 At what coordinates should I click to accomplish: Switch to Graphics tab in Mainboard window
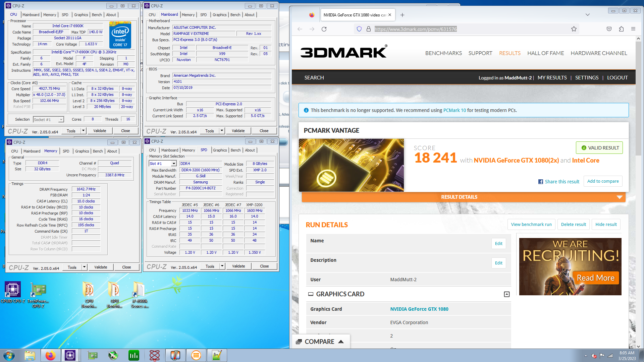pos(219,15)
